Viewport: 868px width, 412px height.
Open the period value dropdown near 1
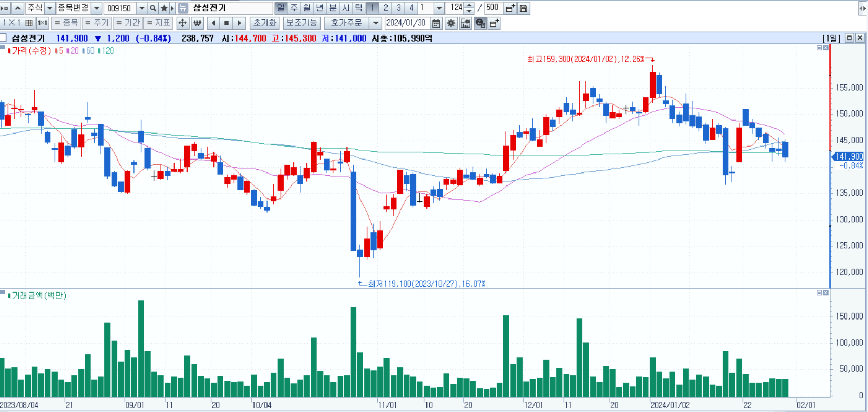click(439, 8)
